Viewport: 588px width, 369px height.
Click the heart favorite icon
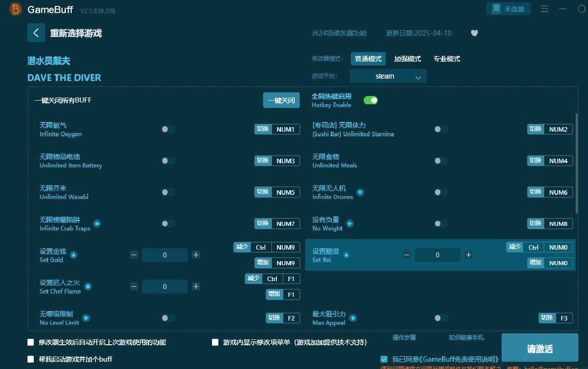(474, 33)
